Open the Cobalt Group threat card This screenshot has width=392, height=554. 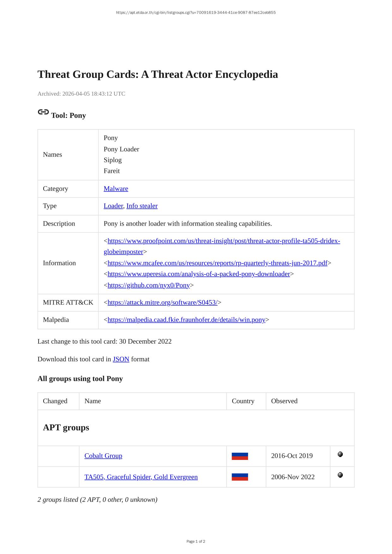pyautogui.click(x=103, y=456)
